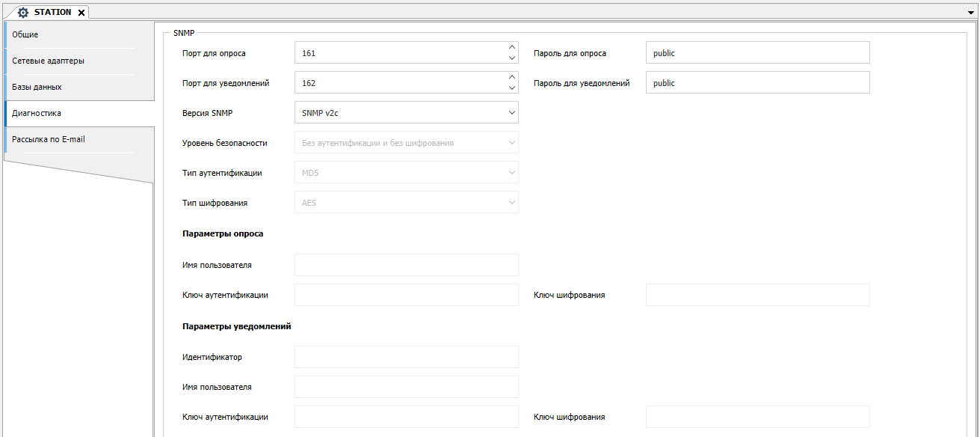This screenshot has height=437, width=980.
Task: Click the Пароль для уведомлений field
Action: click(757, 82)
